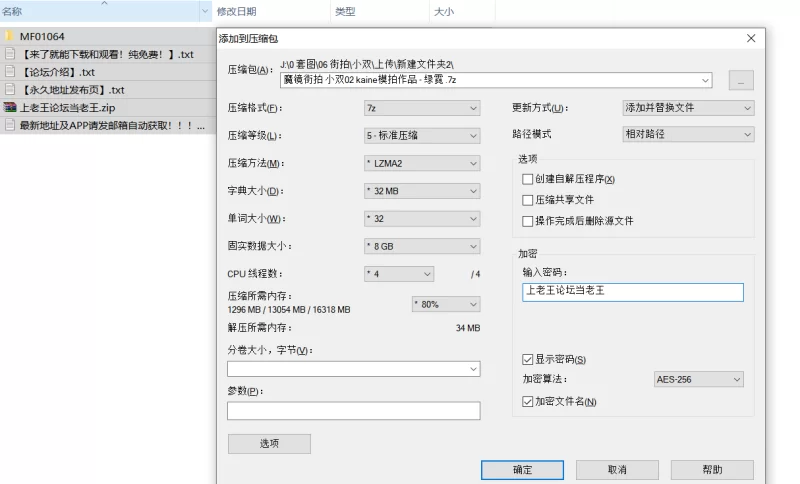Open the 压缩等级 dropdown showing 5 - 标准压缩

point(422,136)
